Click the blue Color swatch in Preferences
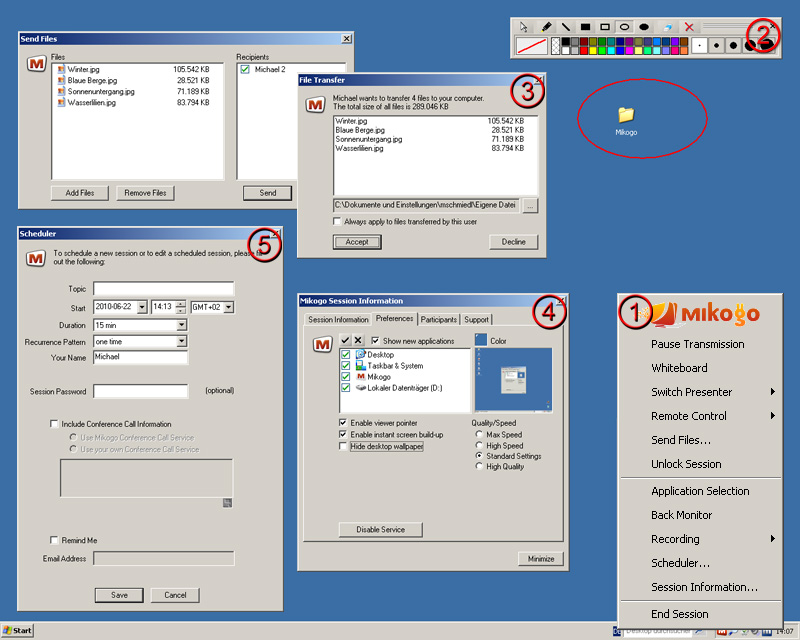 pyautogui.click(x=481, y=340)
